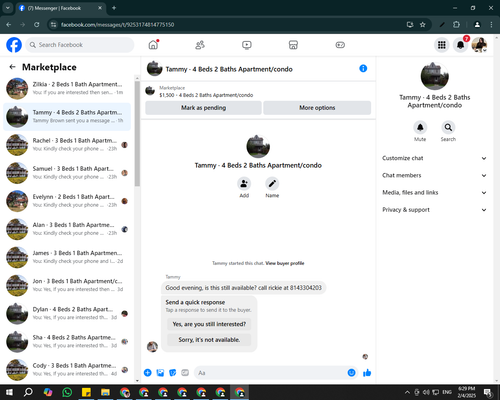The width and height of the screenshot is (500, 400).
Task: Click the Add people icon in chat
Action: (x=244, y=184)
